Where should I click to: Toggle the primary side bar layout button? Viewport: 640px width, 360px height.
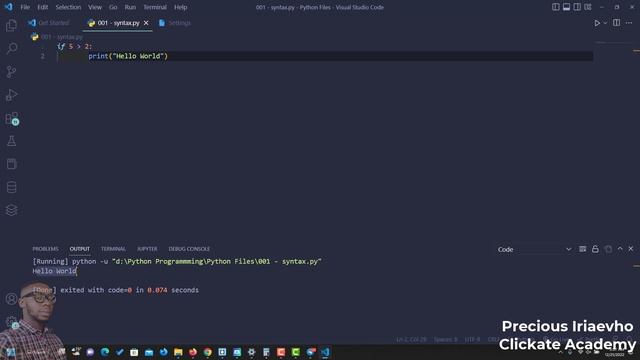click(556, 7)
